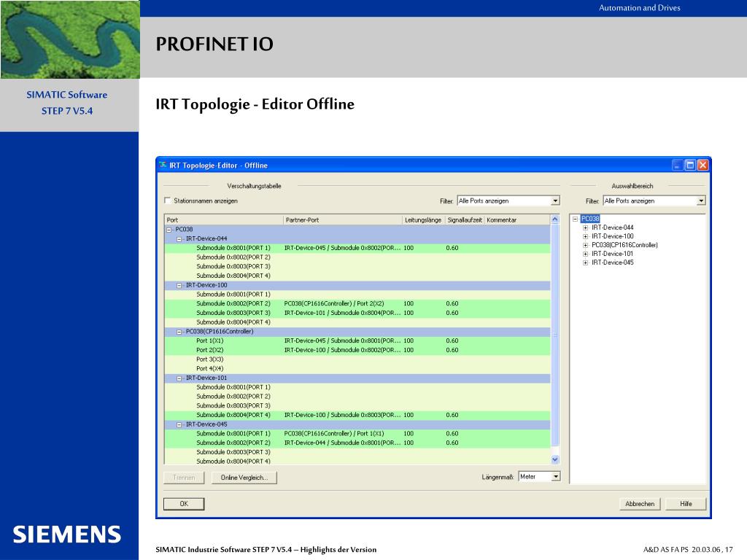This screenshot has height=560, width=747.
Task: Open the Längenmaß Meter dropdown
Action: point(555,477)
